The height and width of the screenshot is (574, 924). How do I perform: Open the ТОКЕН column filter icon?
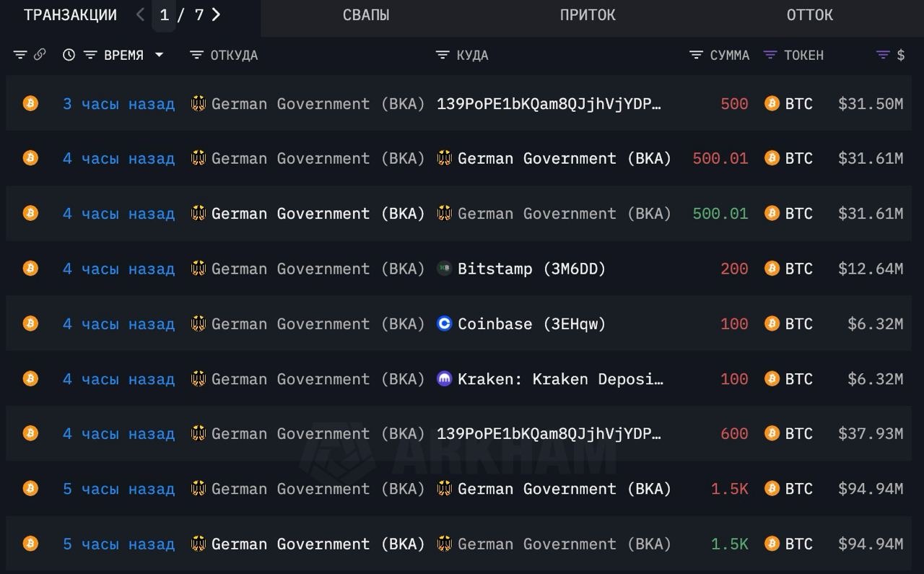770,55
